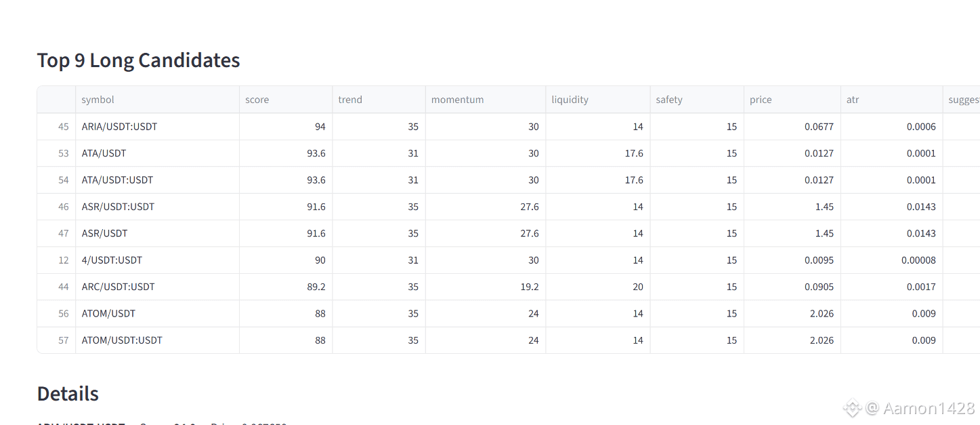Select the score cell showing 89.2
This screenshot has height=425, width=980.
tap(316, 287)
